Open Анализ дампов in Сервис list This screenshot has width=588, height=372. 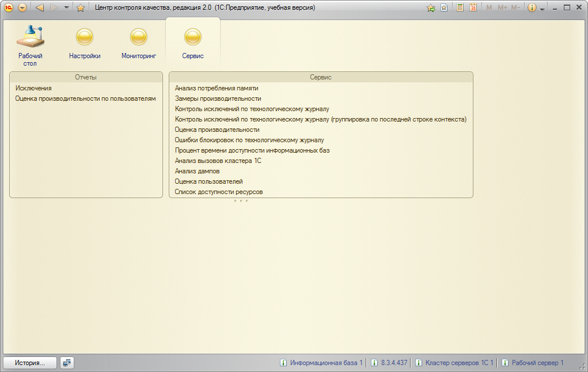click(x=197, y=171)
